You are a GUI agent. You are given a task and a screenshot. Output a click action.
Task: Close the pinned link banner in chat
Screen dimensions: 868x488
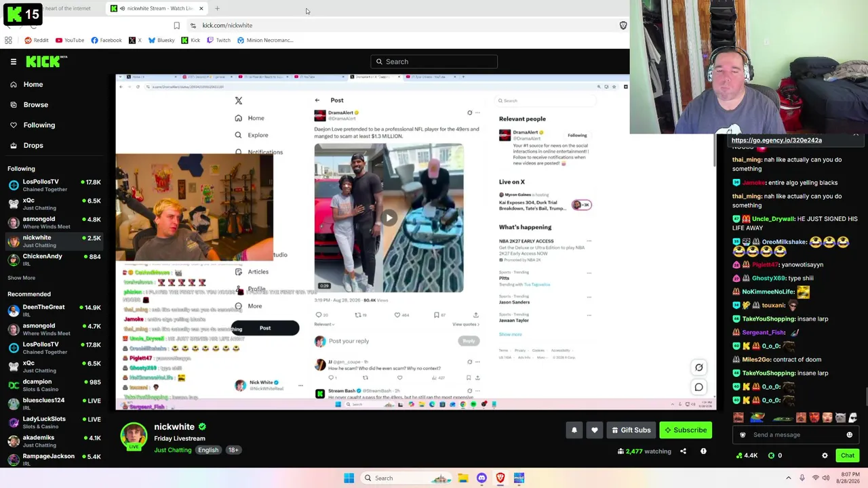point(856,135)
